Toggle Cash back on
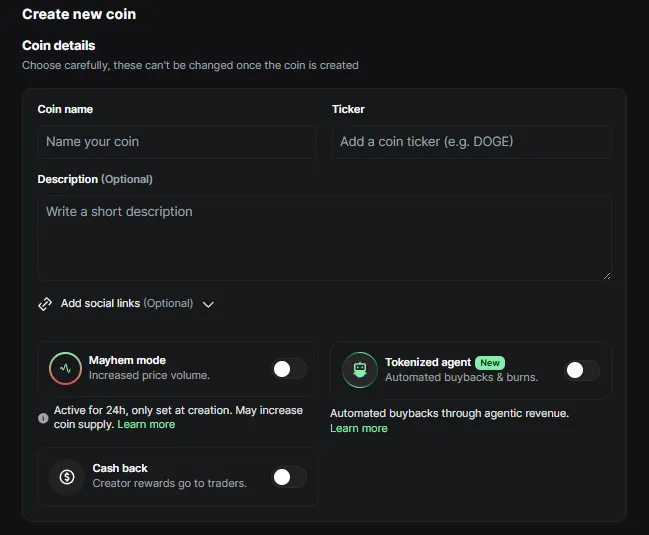The width and height of the screenshot is (649, 535). pos(289,477)
